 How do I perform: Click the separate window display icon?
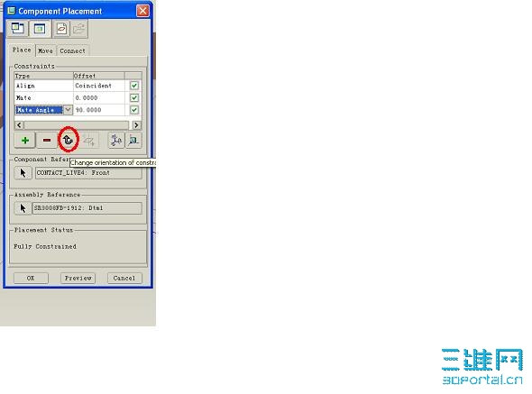[18, 29]
